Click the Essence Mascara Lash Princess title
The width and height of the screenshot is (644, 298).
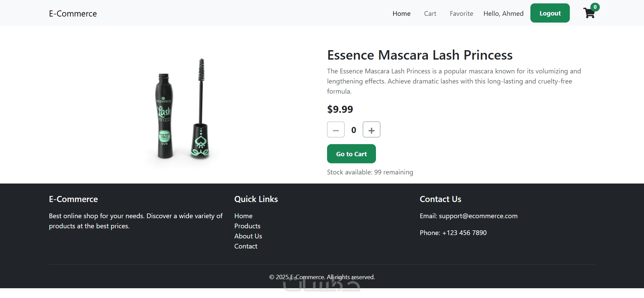coord(419,55)
